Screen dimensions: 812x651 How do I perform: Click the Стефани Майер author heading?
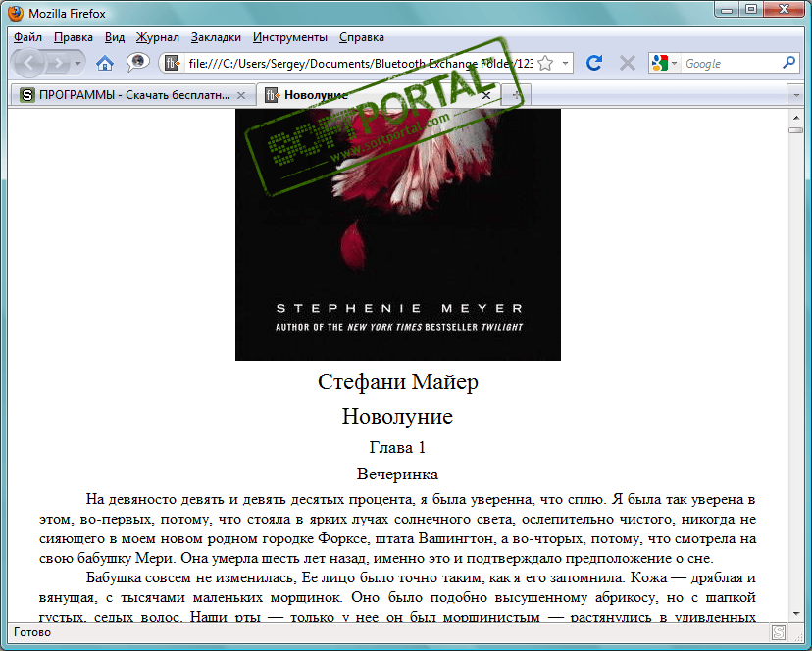tap(398, 382)
